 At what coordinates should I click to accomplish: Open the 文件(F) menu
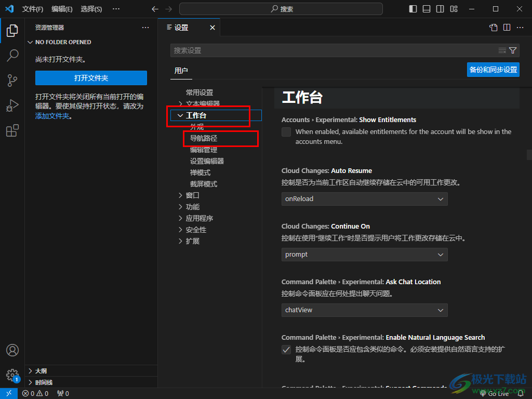33,9
